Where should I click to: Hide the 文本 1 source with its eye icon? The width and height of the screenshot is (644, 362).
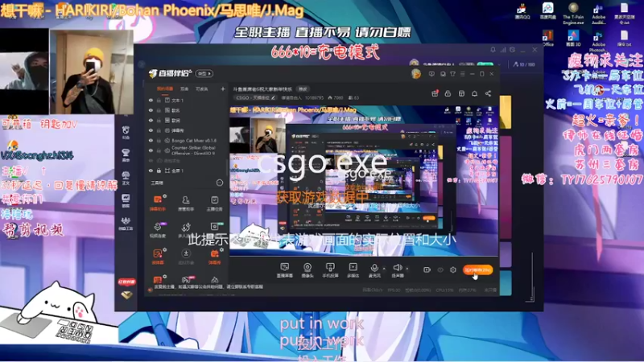coord(151,100)
